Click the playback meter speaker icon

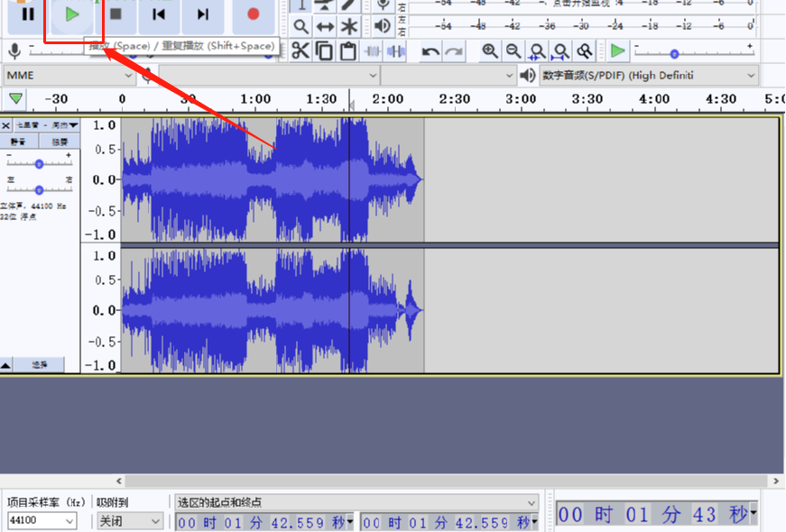point(383,26)
